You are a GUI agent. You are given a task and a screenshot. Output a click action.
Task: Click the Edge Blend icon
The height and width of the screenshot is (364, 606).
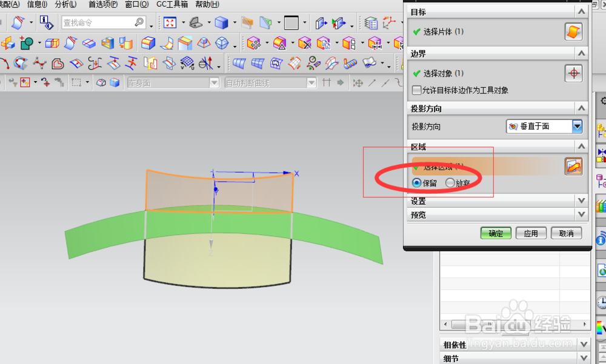click(148, 43)
